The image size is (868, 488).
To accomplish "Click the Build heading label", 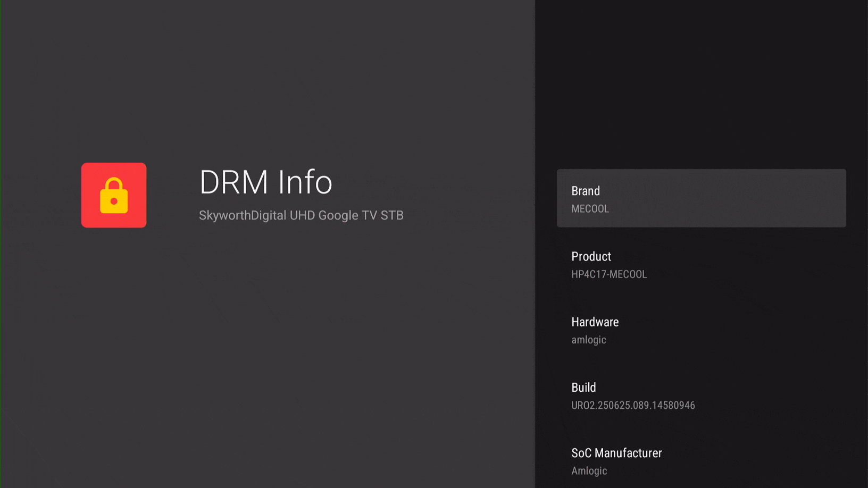I will [x=583, y=388].
